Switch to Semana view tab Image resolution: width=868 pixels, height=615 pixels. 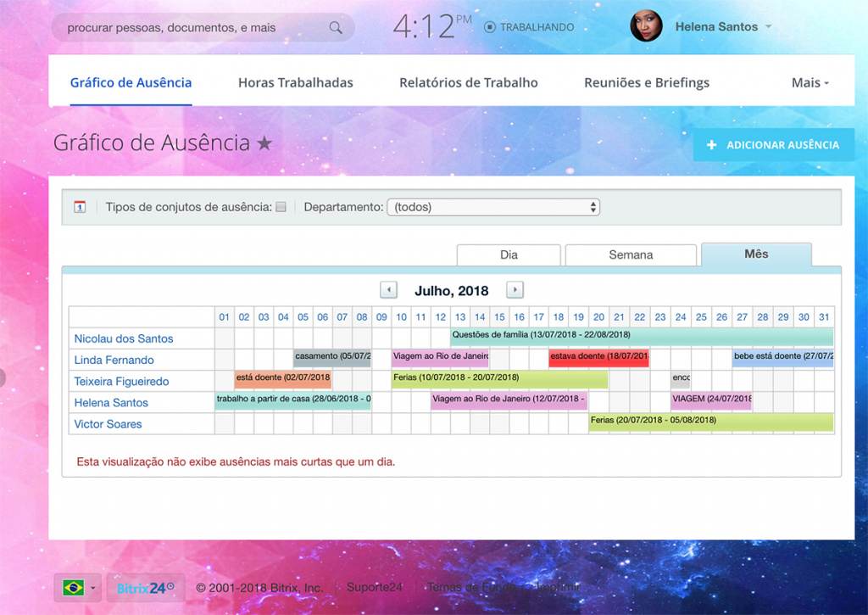631,254
